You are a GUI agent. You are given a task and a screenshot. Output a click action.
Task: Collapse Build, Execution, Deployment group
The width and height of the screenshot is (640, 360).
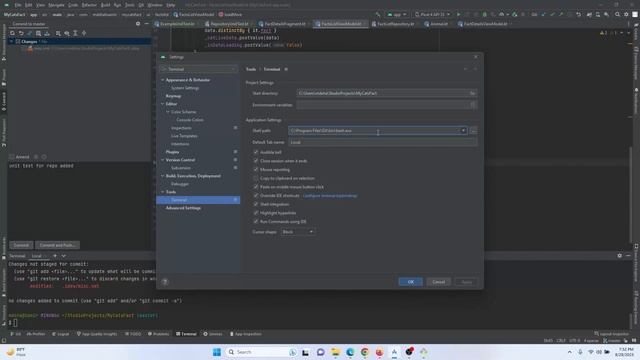(162, 176)
